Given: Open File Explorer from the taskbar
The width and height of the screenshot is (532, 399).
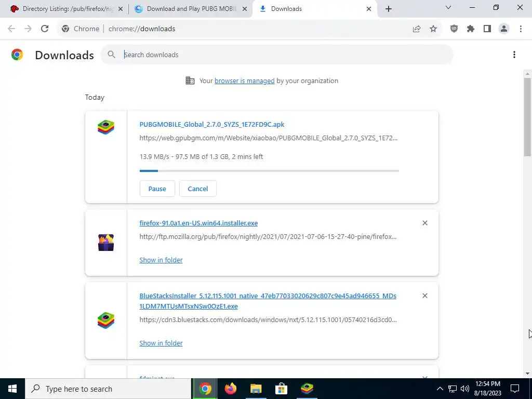Looking at the screenshot, I should tap(256, 389).
